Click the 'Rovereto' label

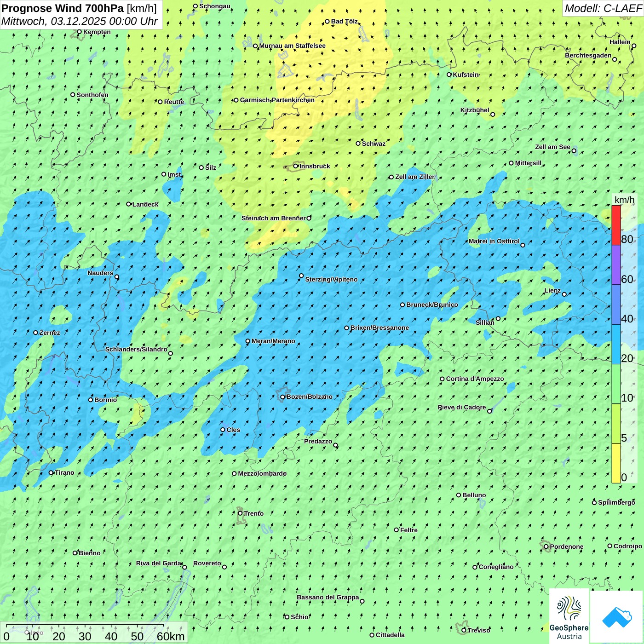(207, 563)
